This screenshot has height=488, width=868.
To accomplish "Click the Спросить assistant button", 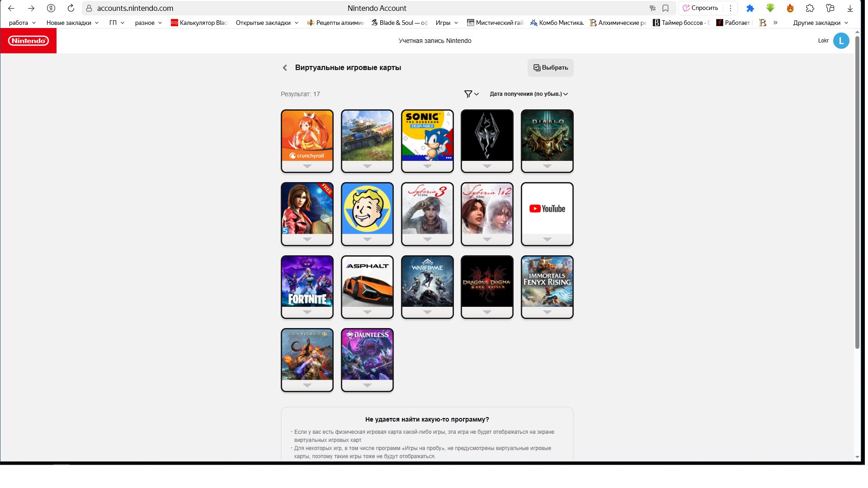I will pyautogui.click(x=700, y=8).
